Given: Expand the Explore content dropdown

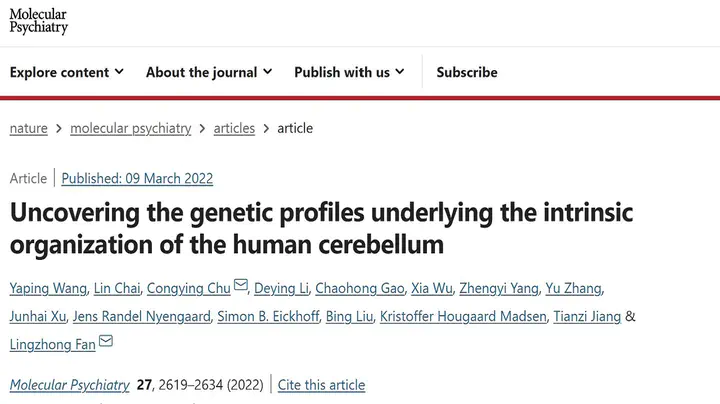Looking at the screenshot, I should pyautogui.click(x=67, y=72).
